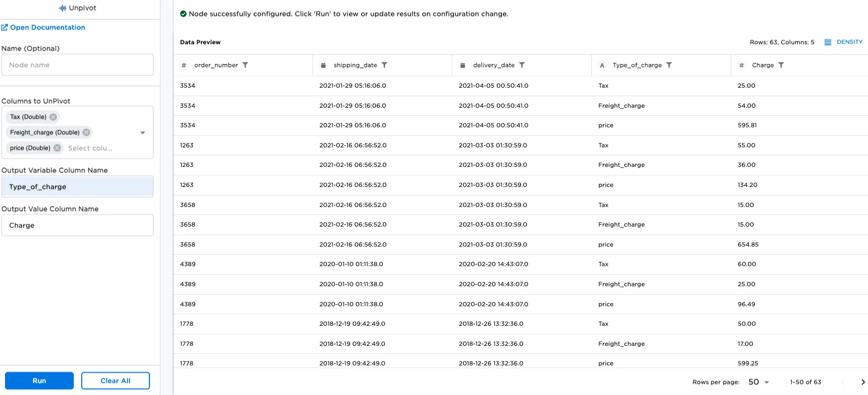Remove price (Double) chip
This screenshot has height=395, width=868.
point(57,148)
